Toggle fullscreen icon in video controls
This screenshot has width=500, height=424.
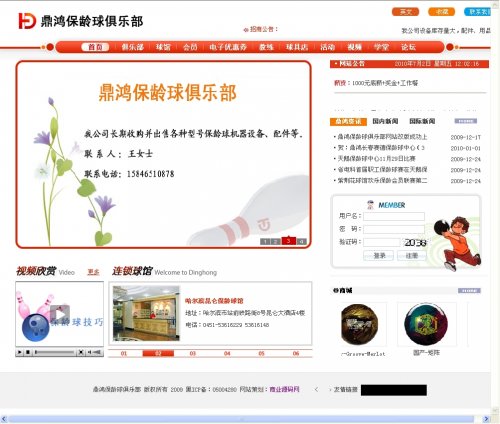81,352
